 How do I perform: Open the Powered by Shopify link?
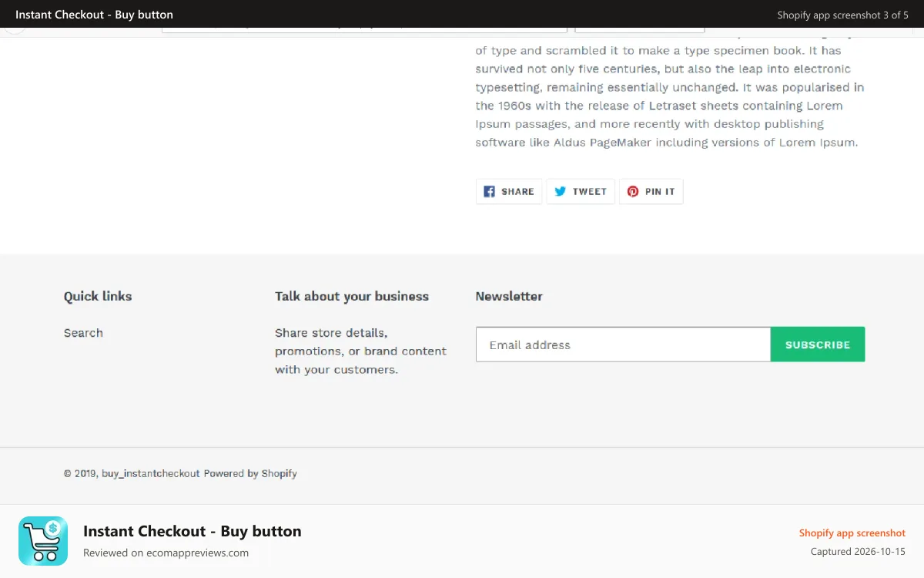pos(250,473)
